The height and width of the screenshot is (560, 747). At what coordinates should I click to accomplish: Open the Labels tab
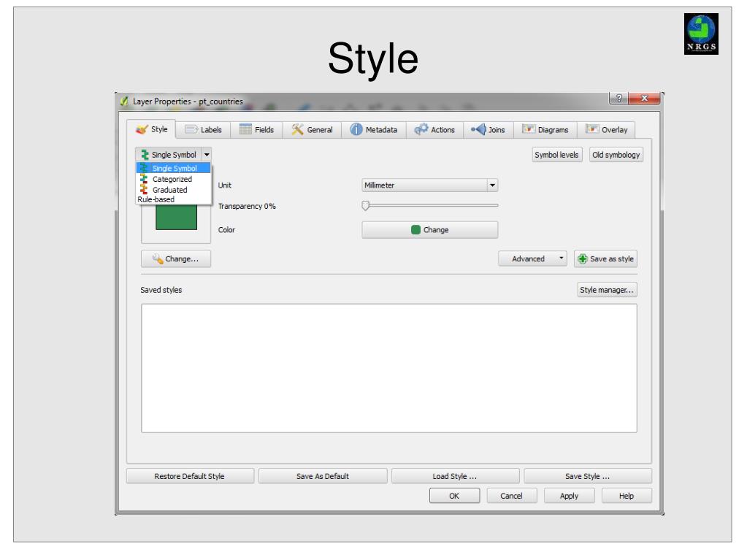click(203, 130)
